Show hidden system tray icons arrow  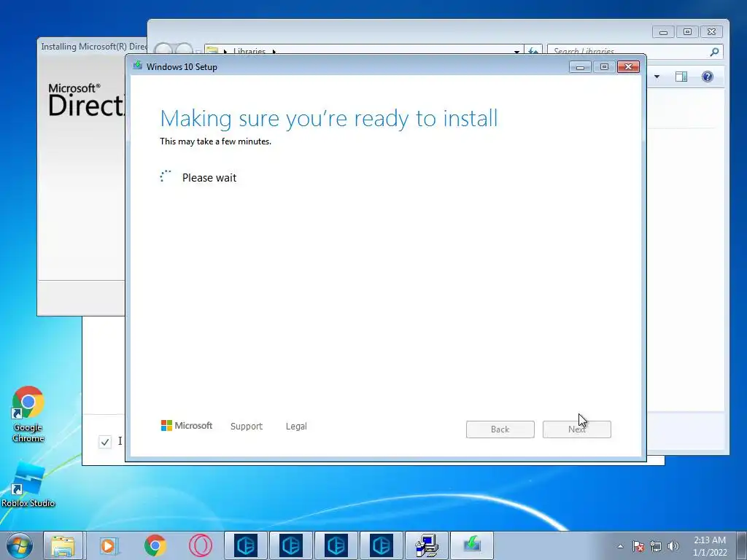(x=620, y=546)
